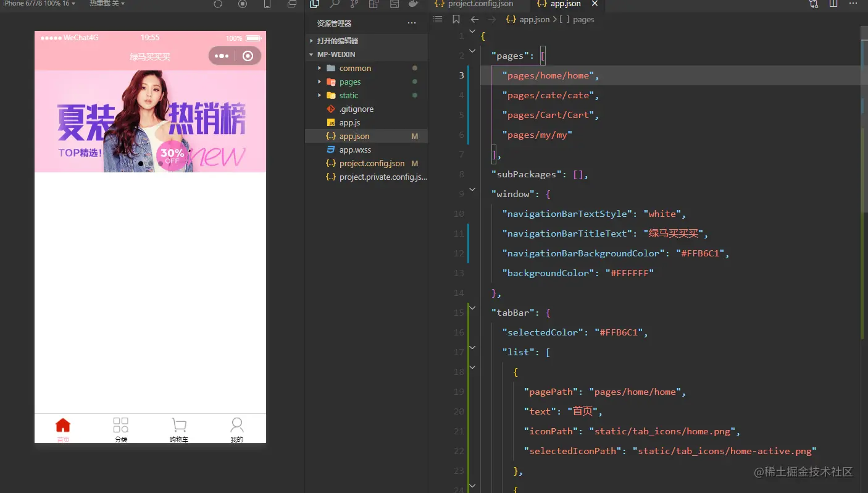This screenshot has width=868, height=493.
Task: Fold the "window" object at line 9
Action: (x=472, y=189)
